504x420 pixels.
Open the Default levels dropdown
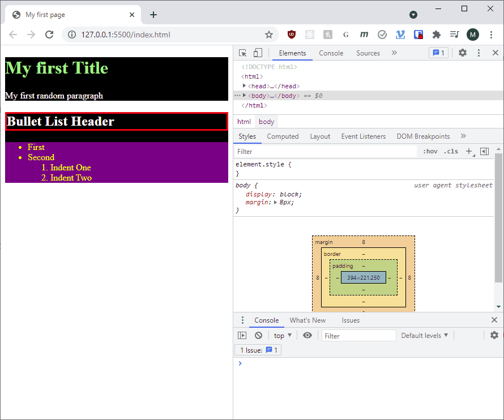(x=425, y=336)
